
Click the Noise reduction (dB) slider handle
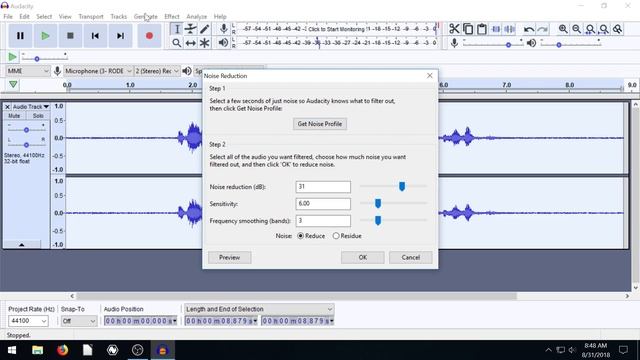(402, 187)
